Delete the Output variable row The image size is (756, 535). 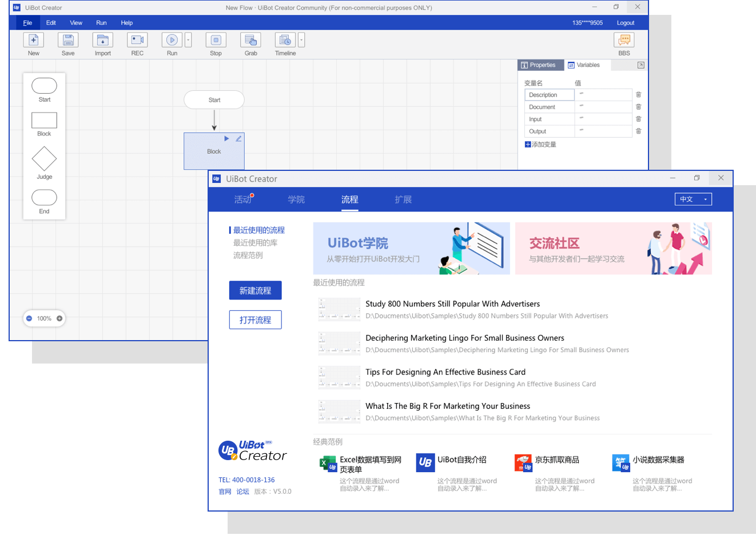639,131
